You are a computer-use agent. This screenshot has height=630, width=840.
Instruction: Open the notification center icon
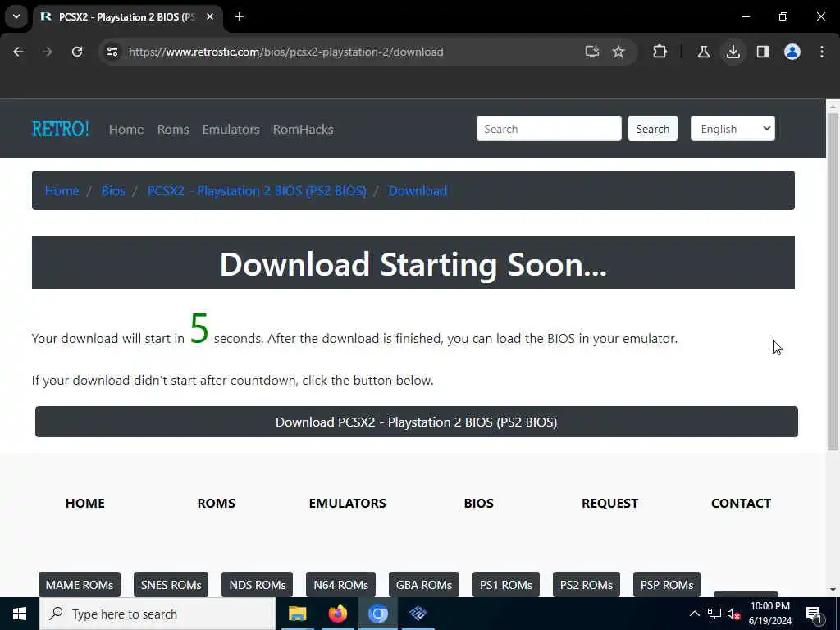[x=815, y=614]
